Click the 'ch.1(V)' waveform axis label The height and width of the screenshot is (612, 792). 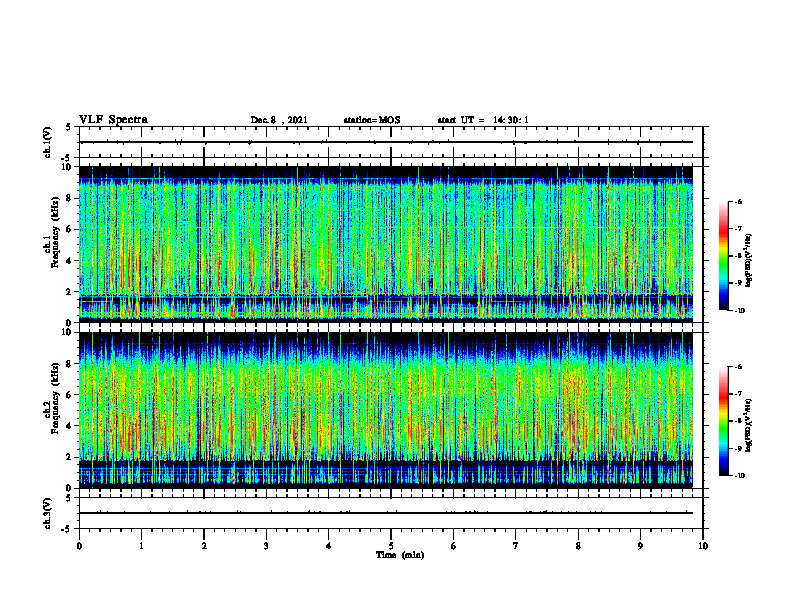pos(47,142)
